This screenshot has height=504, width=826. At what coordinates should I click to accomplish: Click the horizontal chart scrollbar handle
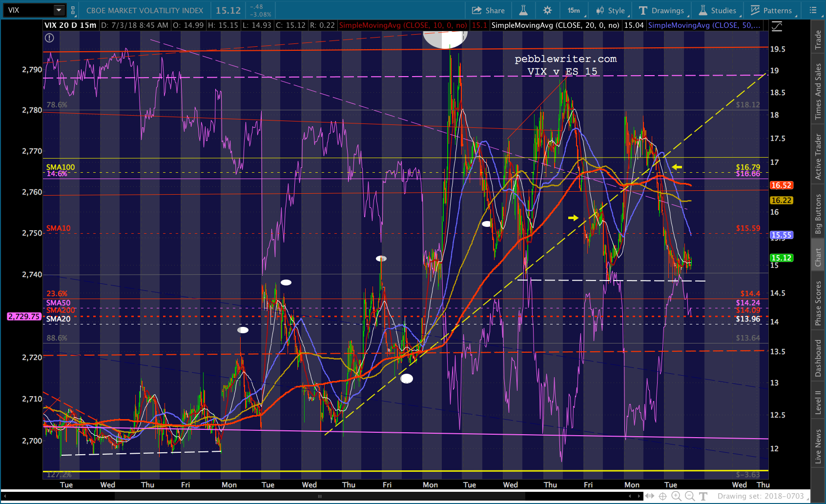[320, 496]
